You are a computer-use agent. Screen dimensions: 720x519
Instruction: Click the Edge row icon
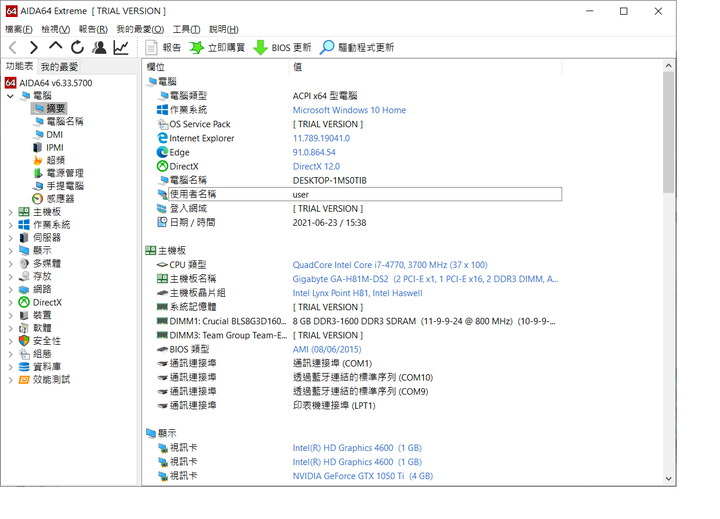coord(162,152)
